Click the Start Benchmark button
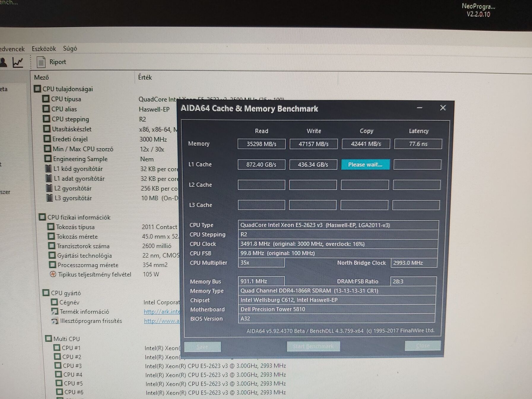Screen dimensions: 532x399 pyautogui.click(x=313, y=346)
